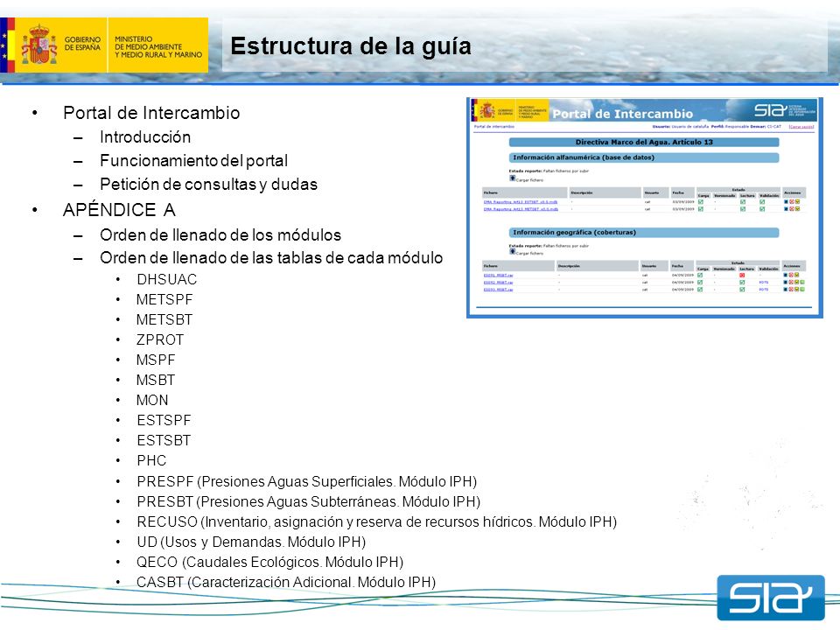Click the 'ESTSPF' module bullet
840x630 pixels.
[164, 421]
